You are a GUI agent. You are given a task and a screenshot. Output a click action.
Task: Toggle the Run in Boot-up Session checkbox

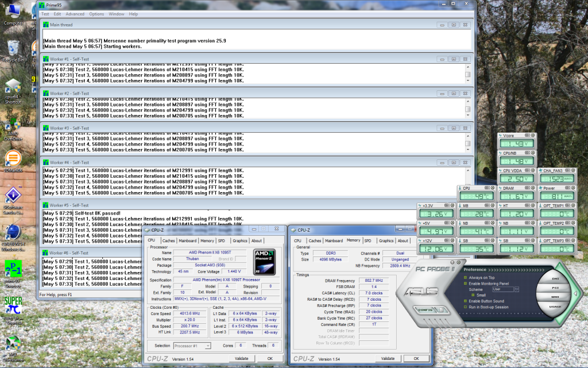(466, 306)
